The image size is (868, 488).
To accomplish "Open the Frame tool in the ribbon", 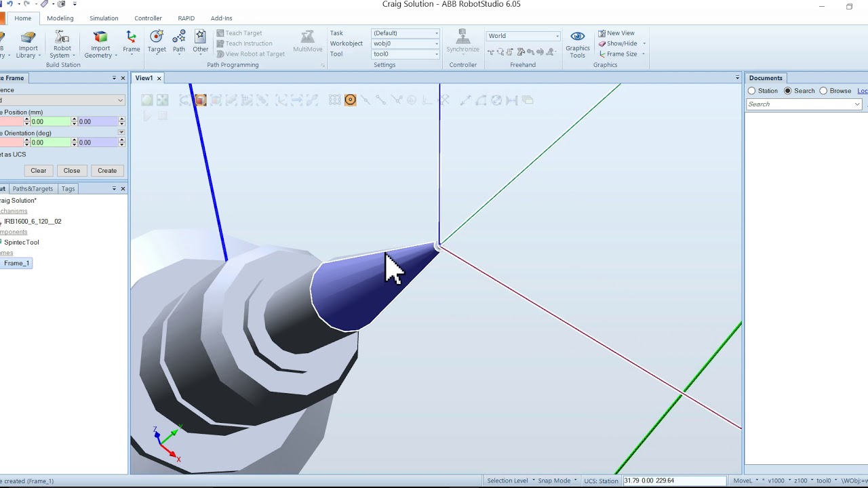I will [x=132, y=42].
